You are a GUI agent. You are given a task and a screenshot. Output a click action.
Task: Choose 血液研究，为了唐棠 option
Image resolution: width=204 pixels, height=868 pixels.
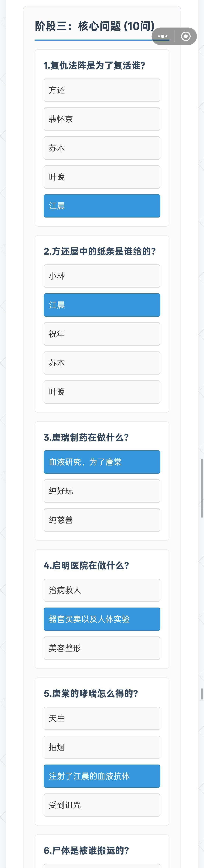pyautogui.click(x=102, y=462)
